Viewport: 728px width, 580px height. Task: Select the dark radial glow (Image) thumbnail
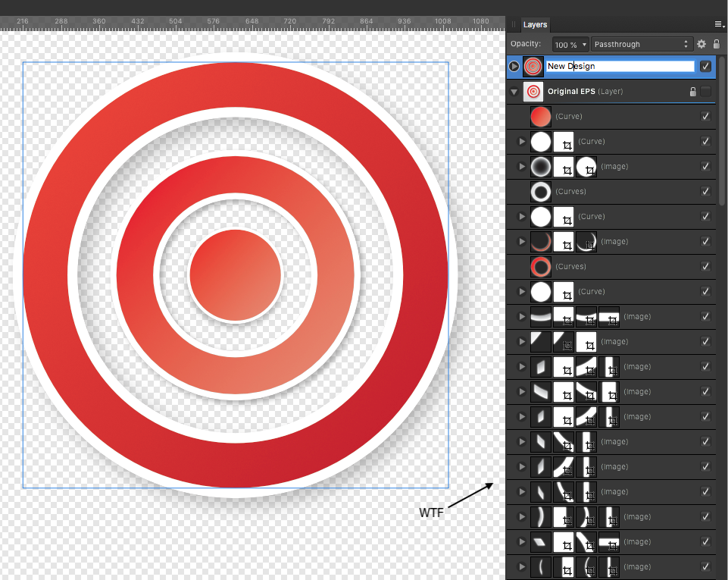tap(540, 166)
